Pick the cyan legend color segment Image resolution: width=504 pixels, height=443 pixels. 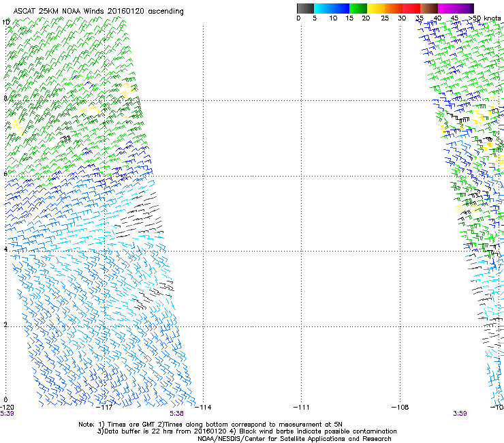click(x=323, y=8)
